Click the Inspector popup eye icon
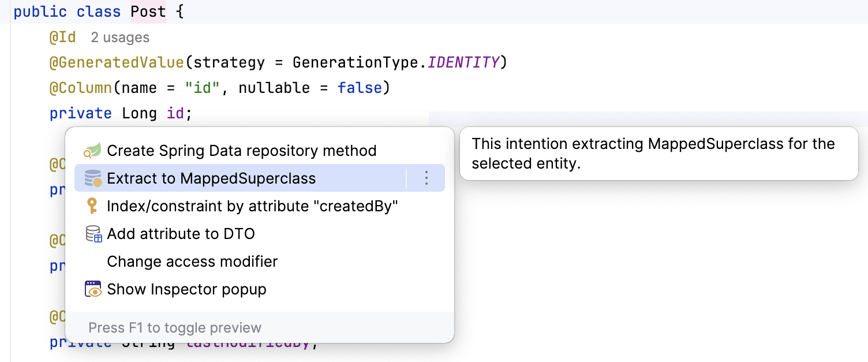Image resolution: width=868 pixels, height=362 pixels. click(x=92, y=289)
